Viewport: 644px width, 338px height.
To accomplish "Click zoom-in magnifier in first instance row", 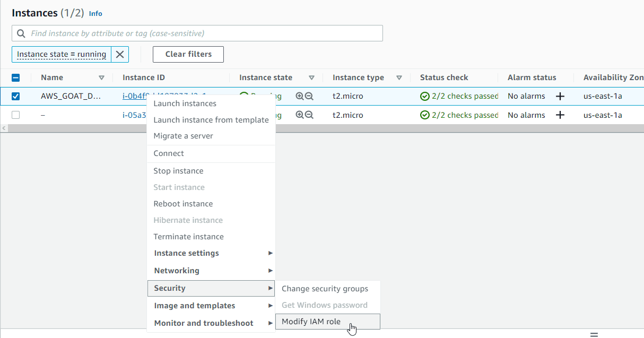I will (300, 96).
